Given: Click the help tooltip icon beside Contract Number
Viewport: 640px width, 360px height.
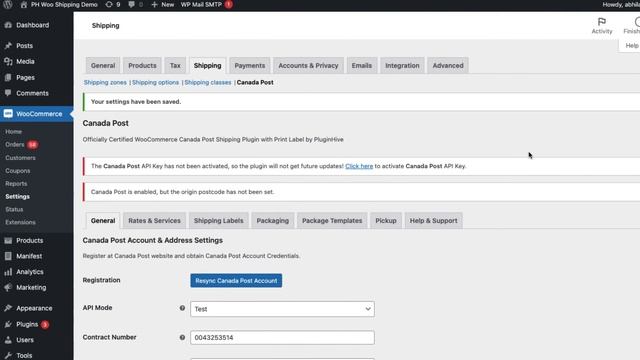Looking at the screenshot, I should point(182,338).
